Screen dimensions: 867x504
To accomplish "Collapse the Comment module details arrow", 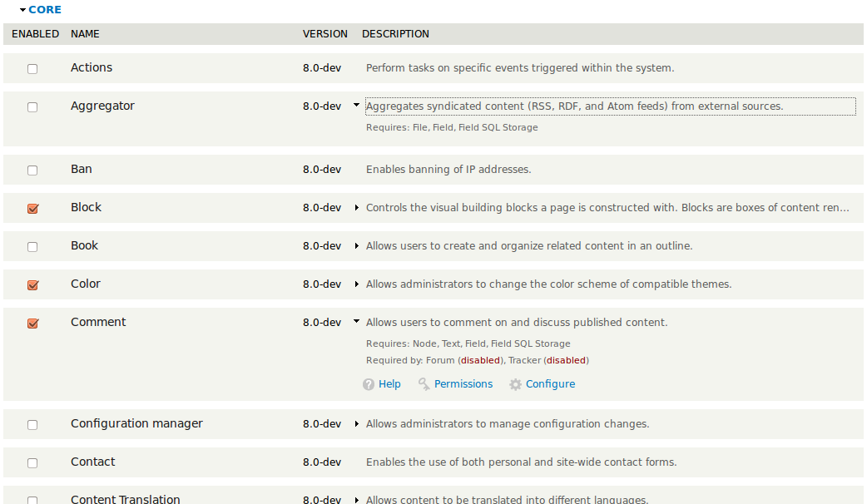I will tap(357, 321).
